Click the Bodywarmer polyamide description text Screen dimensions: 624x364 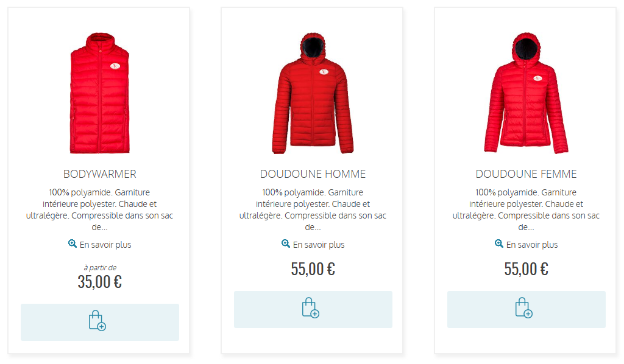pyautogui.click(x=100, y=210)
